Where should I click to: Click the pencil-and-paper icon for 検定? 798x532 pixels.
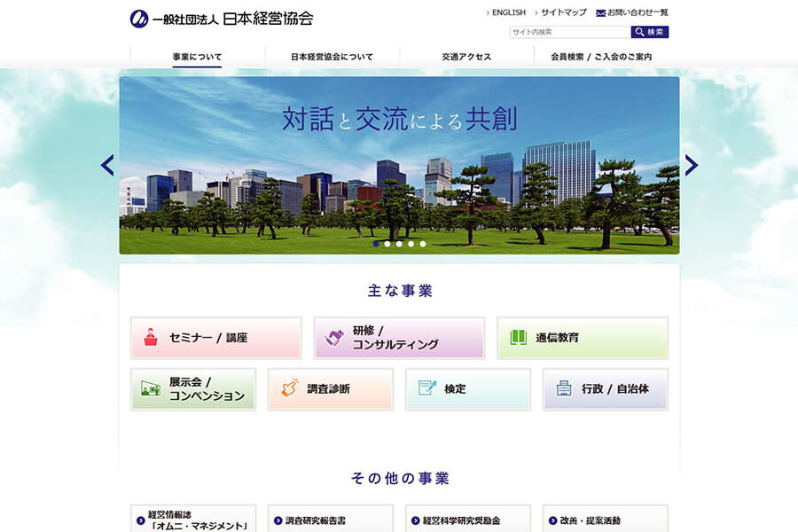click(x=427, y=388)
